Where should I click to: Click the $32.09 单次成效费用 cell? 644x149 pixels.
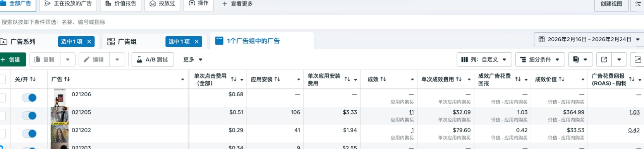tap(462, 112)
